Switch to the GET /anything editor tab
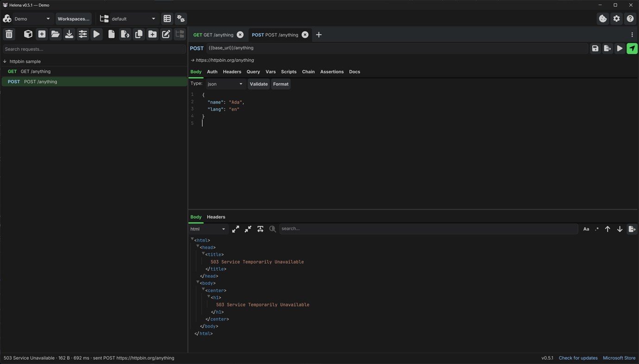This screenshot has width=639, height=364. [213, 35]
